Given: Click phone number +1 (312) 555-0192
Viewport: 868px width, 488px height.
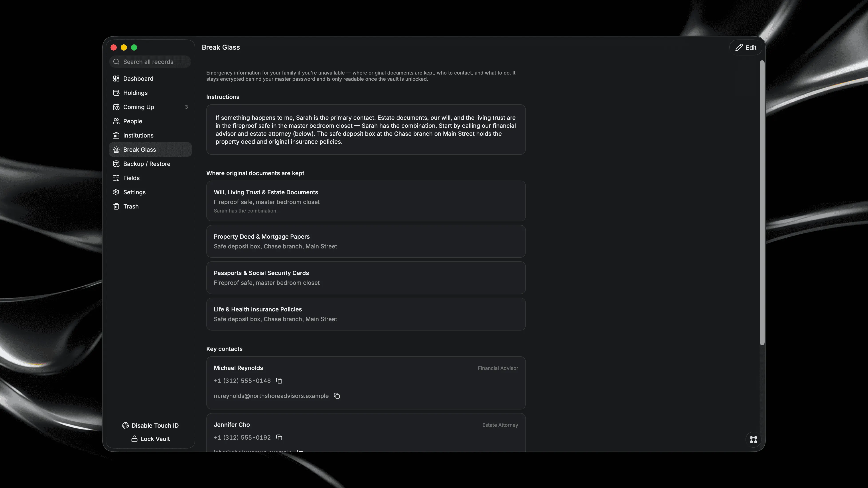Looking at the screenshot, I should pyautogui.click(x=242, y=437).
